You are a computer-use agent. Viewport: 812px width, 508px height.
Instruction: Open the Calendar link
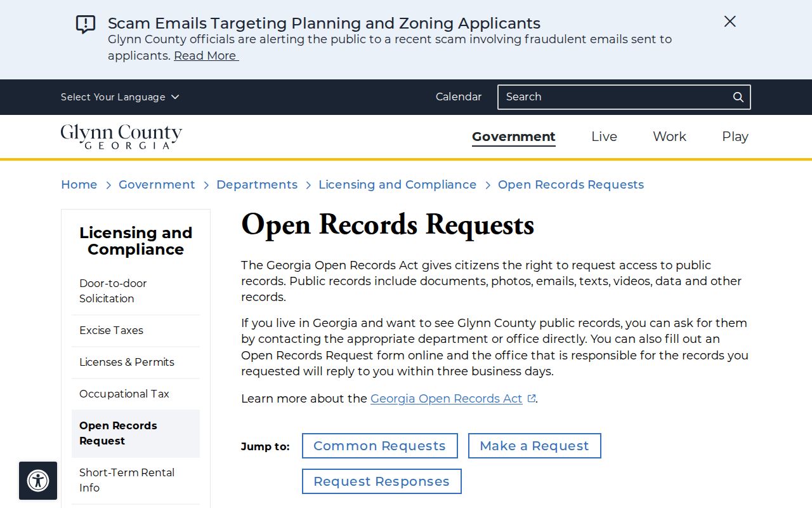459,97
